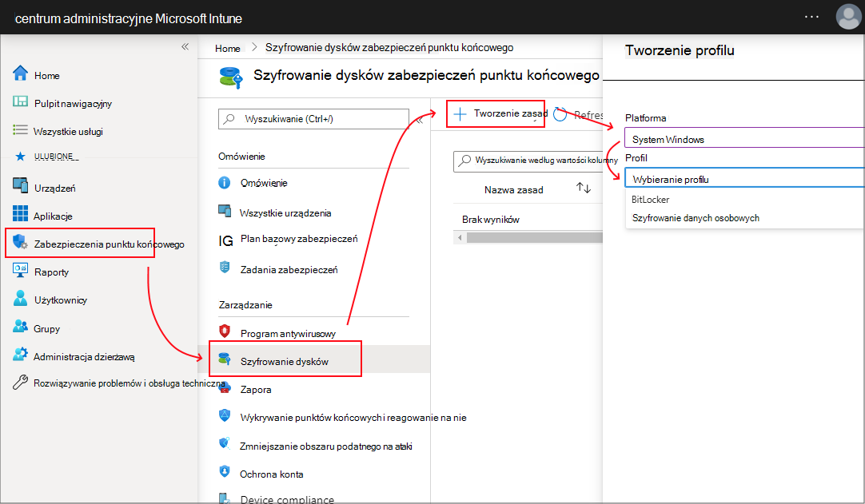Open the Urządzeń devices icon
The image size is (865, 504).
21,186
